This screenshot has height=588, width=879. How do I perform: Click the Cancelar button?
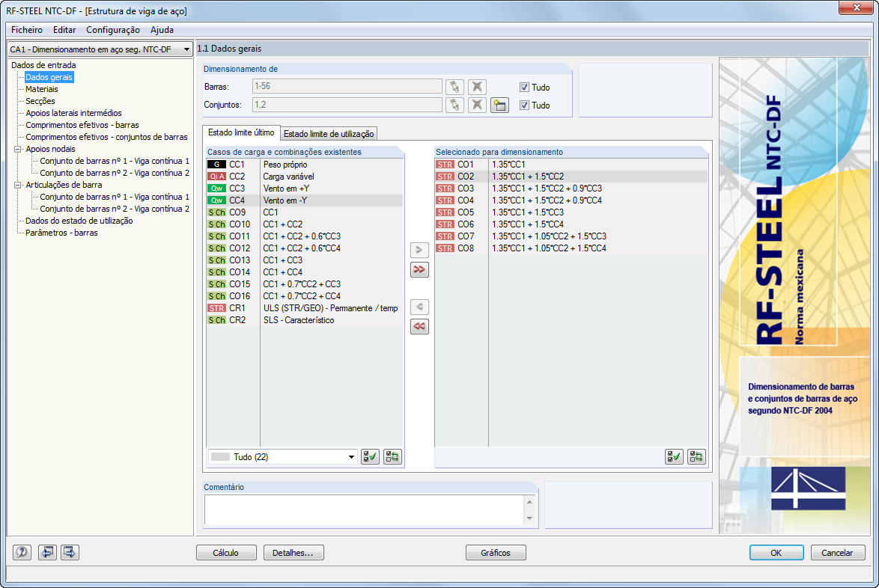tap(837, 553)
